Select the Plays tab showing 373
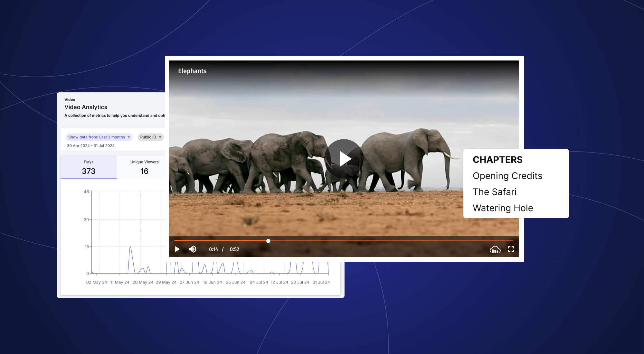This screenshot has width=644, height=354. (88, 167)
